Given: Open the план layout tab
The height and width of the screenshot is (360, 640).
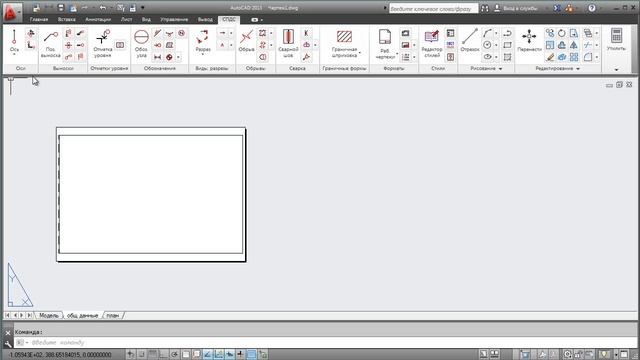Looking at the screenshot, I should pyautogui.click(x=113, y=316).
